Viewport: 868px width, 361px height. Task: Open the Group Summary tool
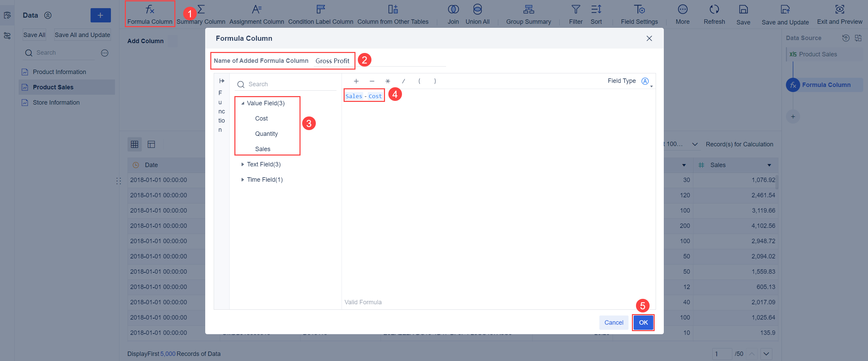(x=528, y=14)
